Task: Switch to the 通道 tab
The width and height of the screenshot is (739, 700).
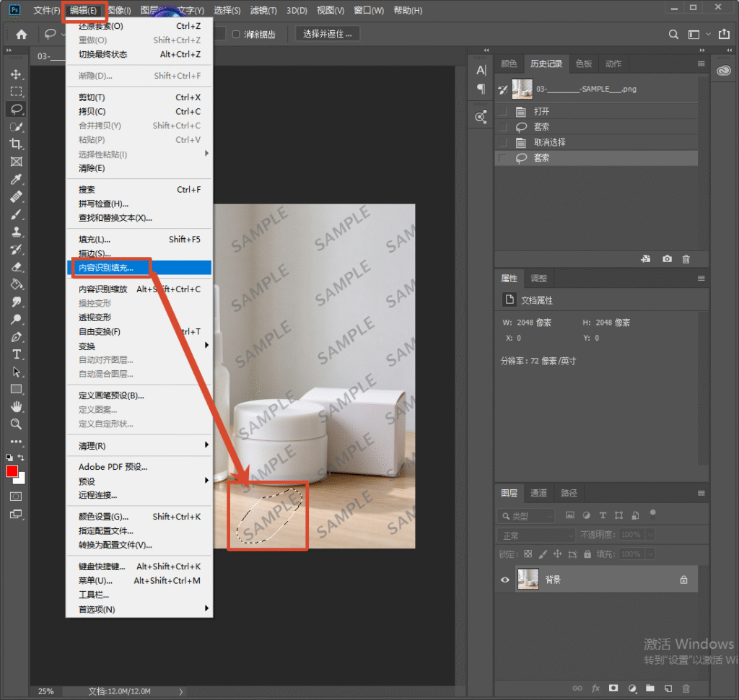Action: tap(538, 493)
